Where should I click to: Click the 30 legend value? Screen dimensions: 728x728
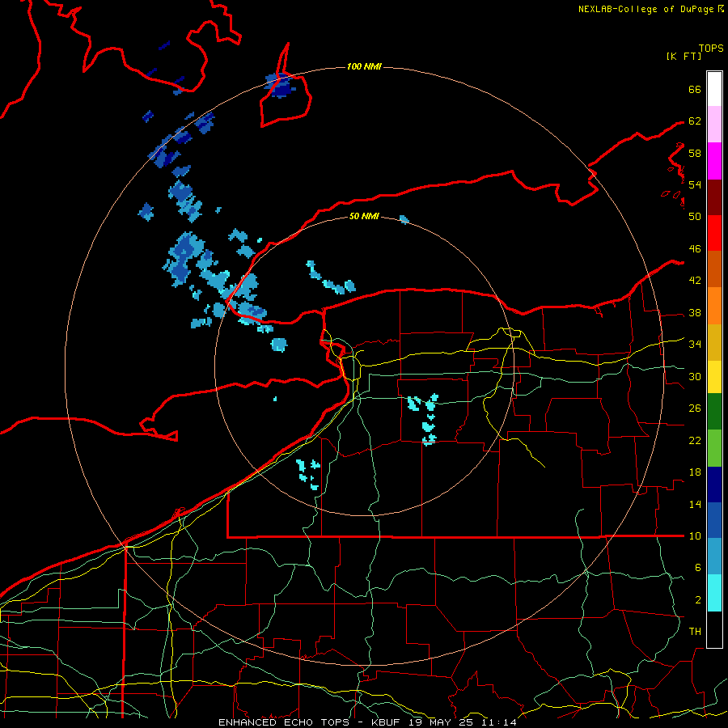coord(695,376)
